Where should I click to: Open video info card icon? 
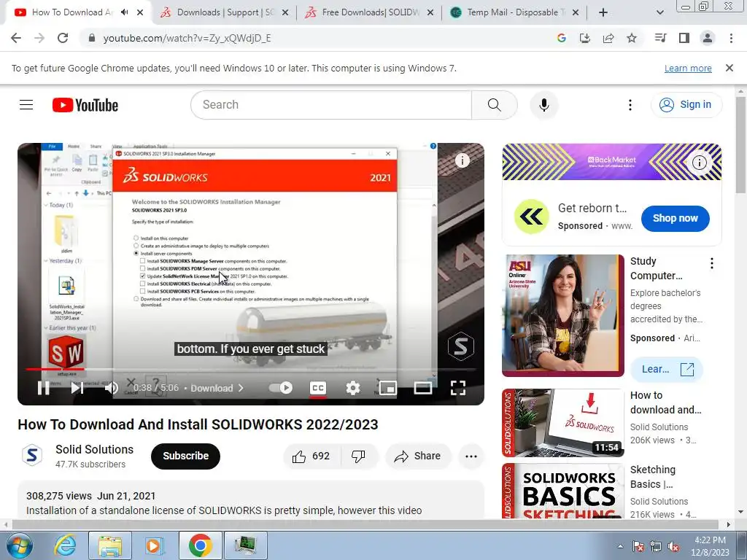point(462,160)
